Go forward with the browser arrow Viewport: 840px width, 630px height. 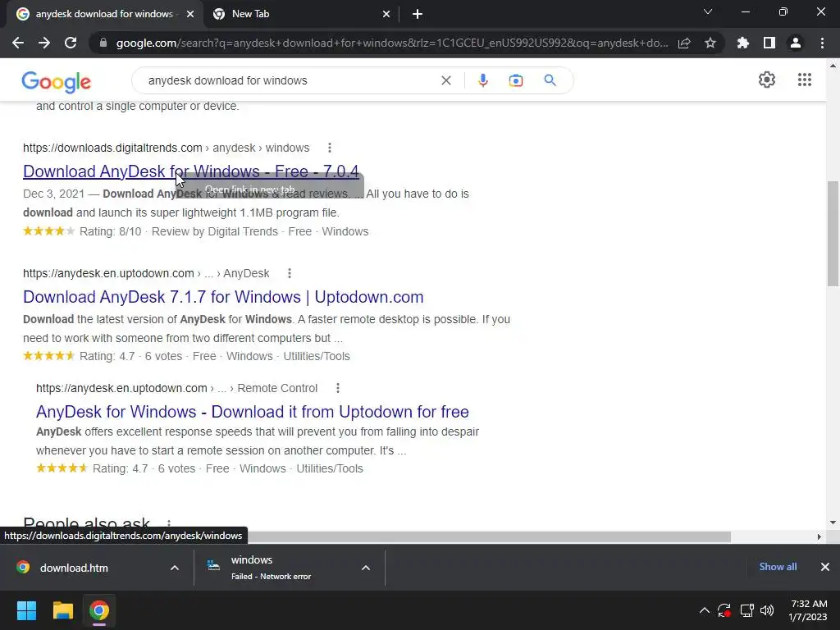tap(44, 43)
